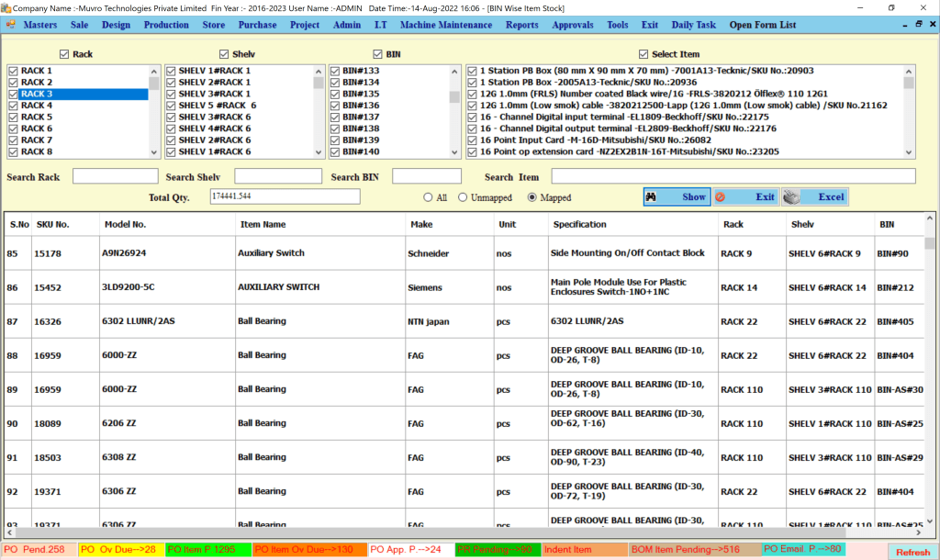Image resolution: width=940 pixels, height=560 pixels.
Task: Click the PO Ov Due-->28 indicator
Action: point(121,549)
